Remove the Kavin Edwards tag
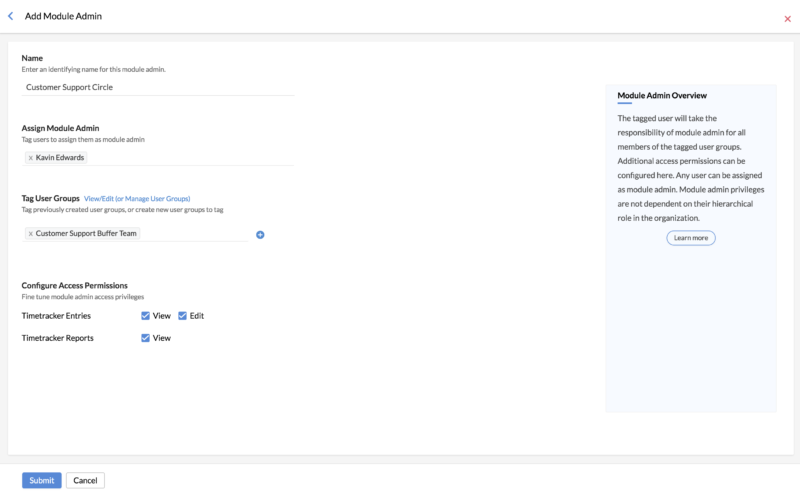The height and width of the screenshot is (493, 800). click(31, 158)
